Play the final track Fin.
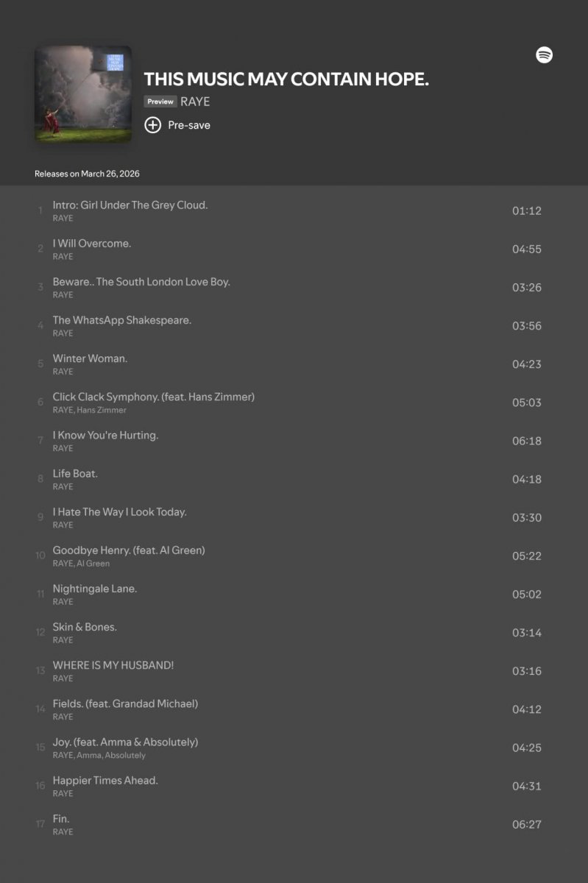588x883 pixels. click(61, 818)
